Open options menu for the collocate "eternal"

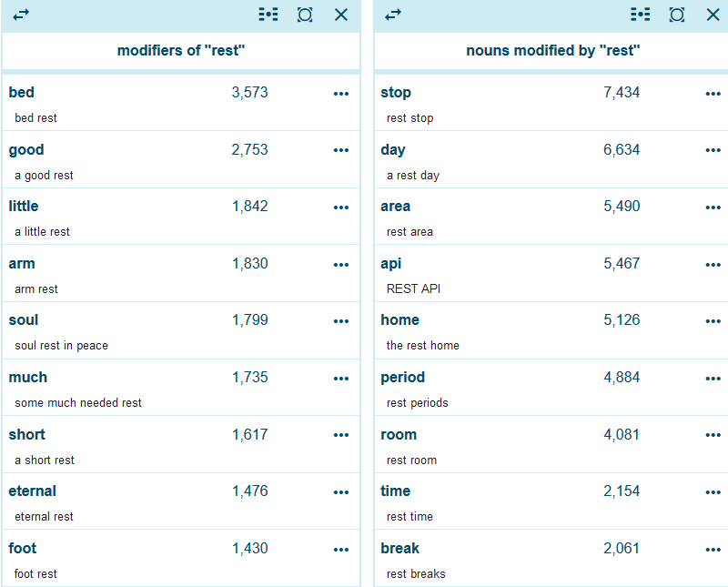click(x=341, y=492)
